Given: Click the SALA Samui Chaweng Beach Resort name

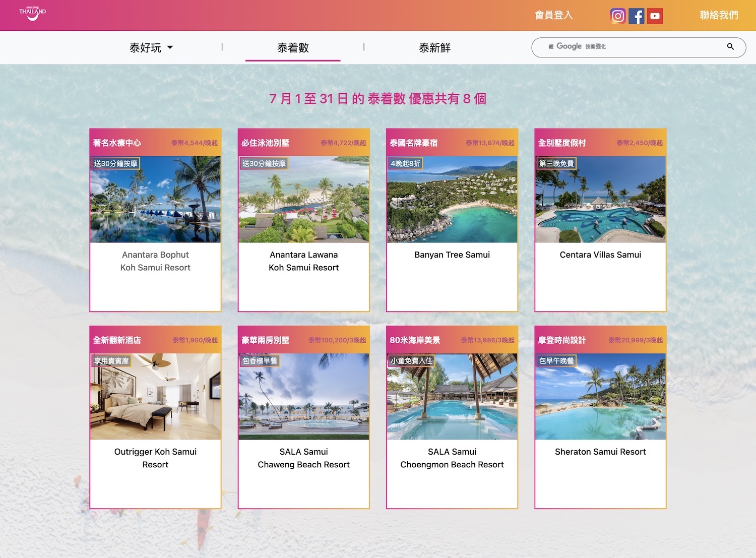Looking at the screenshot, I should (303, 458).
